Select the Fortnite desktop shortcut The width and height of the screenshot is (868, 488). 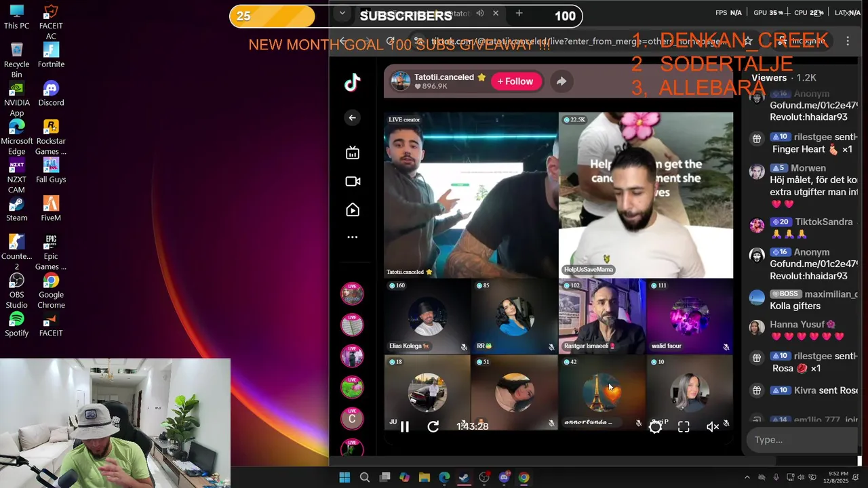pyautogui.click(x=51, y=56)
